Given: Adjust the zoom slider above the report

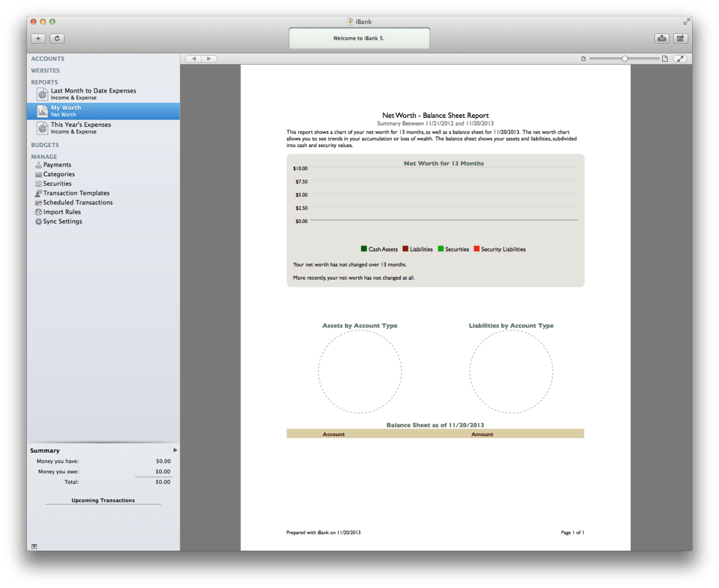Looking at the screenshot, I should 625,58.
